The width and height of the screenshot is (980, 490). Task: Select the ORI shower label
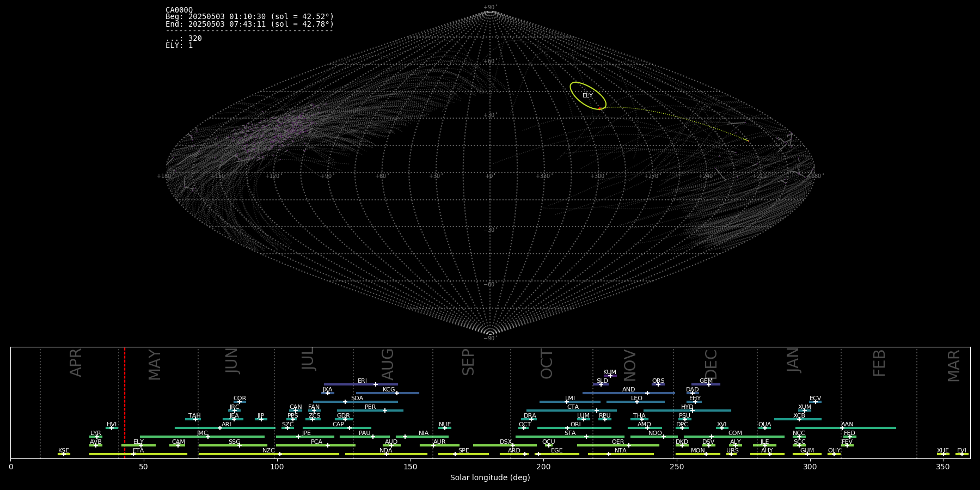(575, 425)
